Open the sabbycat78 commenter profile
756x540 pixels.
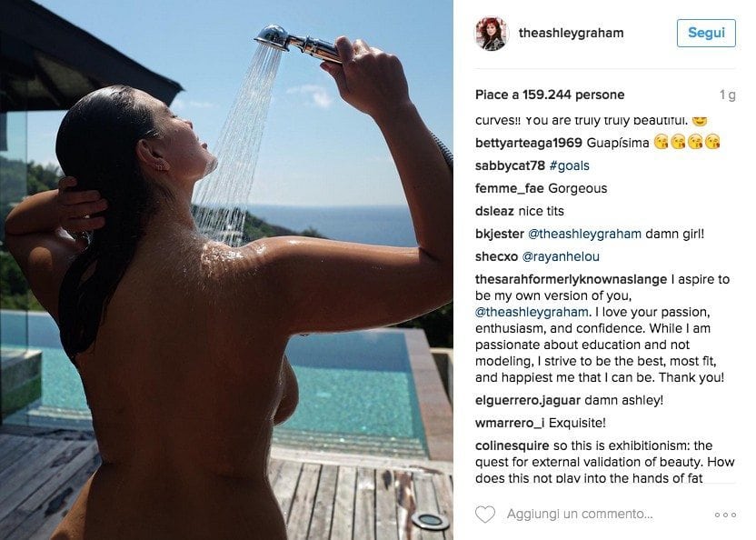(510, 165)
